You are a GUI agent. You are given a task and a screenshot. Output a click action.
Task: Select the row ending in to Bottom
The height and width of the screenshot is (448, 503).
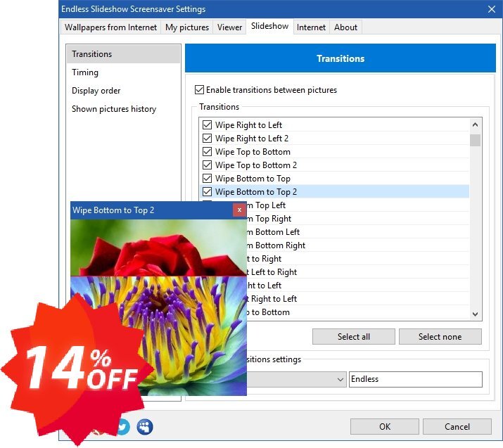pyautogui.click(x=357, y=312)
